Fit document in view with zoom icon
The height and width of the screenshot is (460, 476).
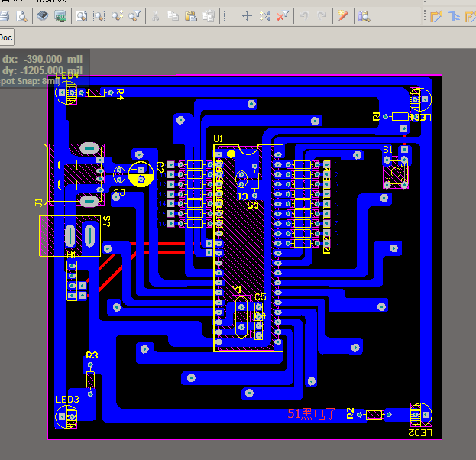point(81,16)
